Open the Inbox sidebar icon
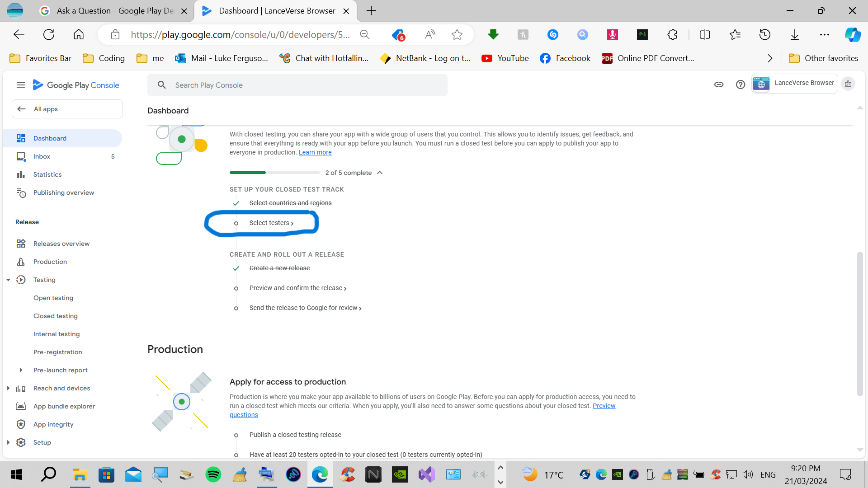 click(x=21, y=156)
